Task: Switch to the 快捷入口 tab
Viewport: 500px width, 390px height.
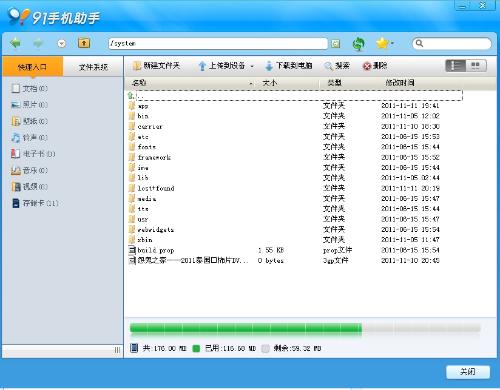Action: coord(32,67)
